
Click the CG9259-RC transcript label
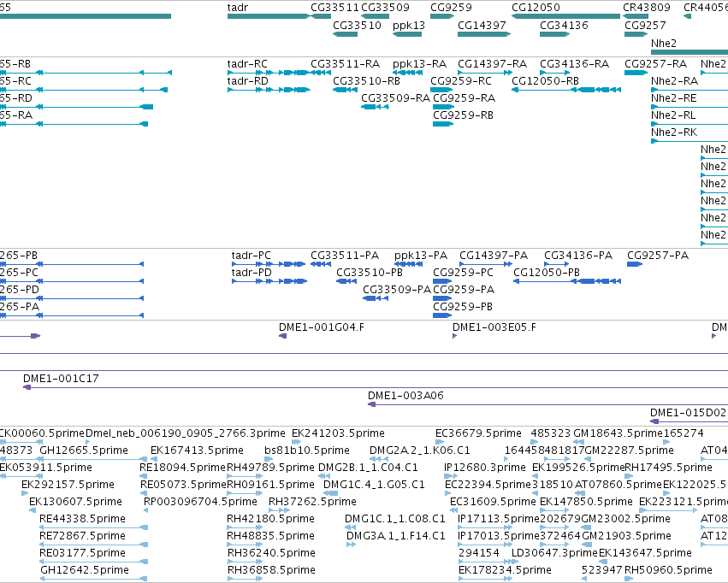(x=461, y=81)
